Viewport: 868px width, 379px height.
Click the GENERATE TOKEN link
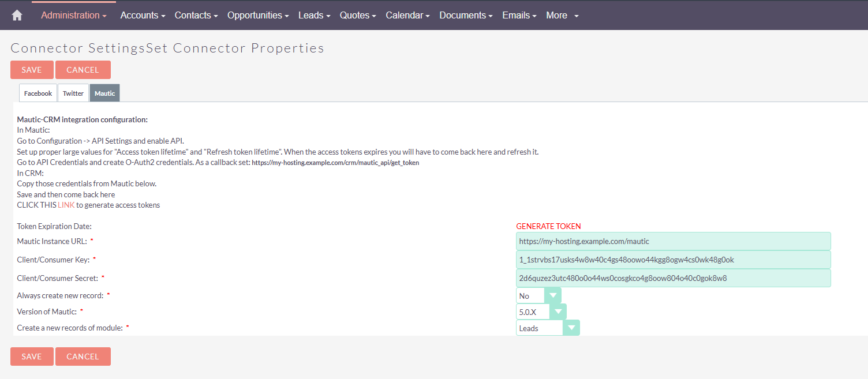[548, 226]
